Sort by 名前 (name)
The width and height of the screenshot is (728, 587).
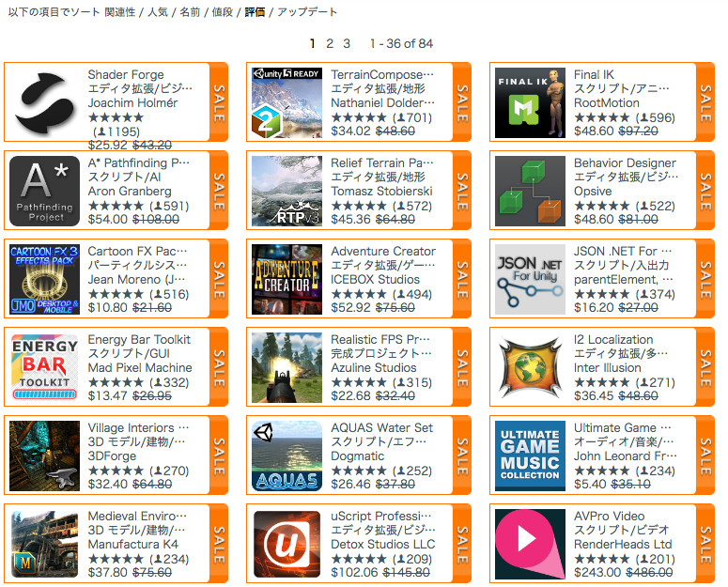tap(190, 12)
